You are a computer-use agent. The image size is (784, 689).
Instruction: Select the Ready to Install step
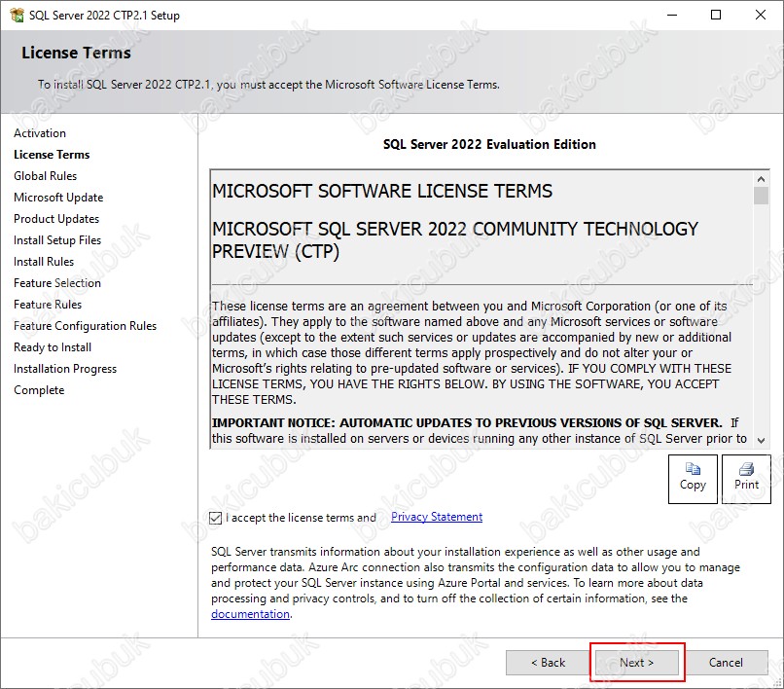[x=53, y=347]
